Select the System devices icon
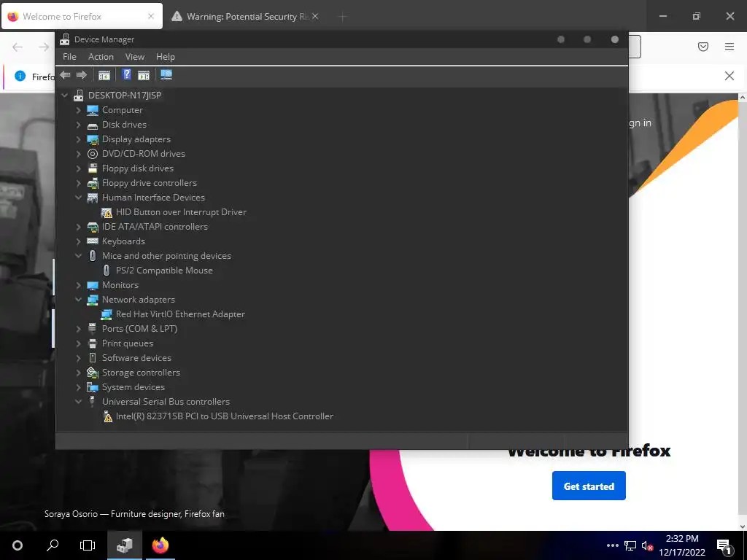The height and width of the screenshot is (560, 747). tap(93, 387)
